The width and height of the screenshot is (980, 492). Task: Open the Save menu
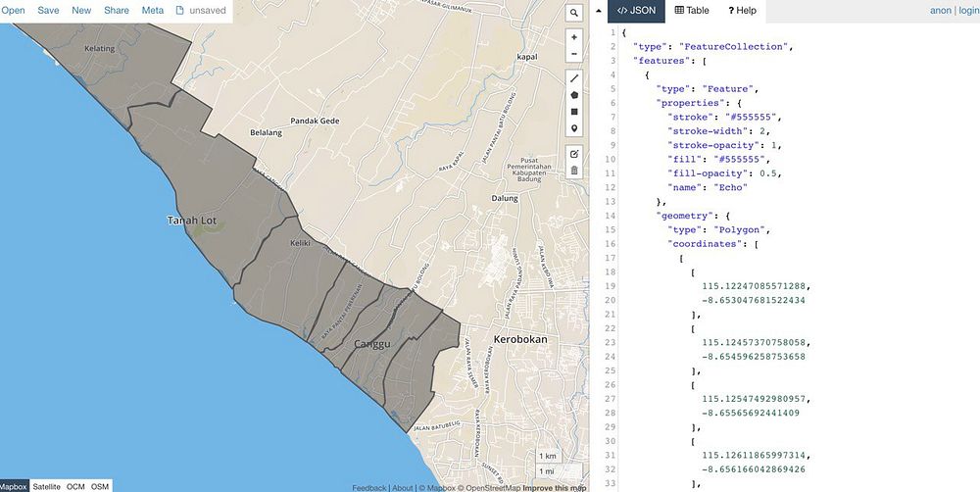tap(48, 11)
